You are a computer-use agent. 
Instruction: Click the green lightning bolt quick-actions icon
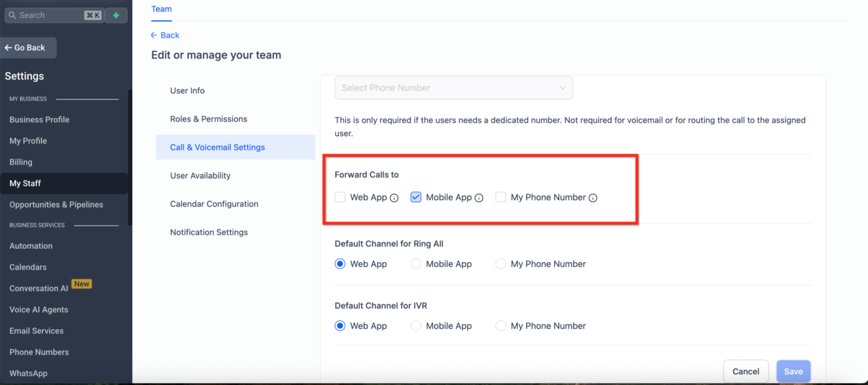116,15
